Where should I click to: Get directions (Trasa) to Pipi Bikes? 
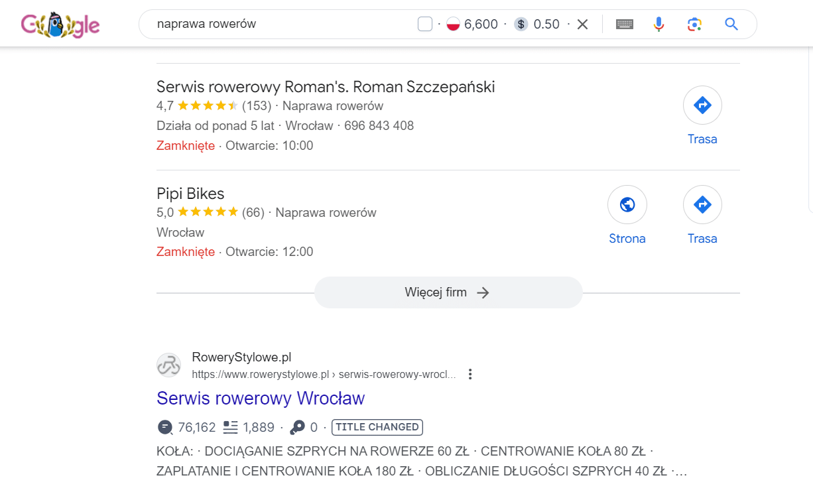click(702, 216)
